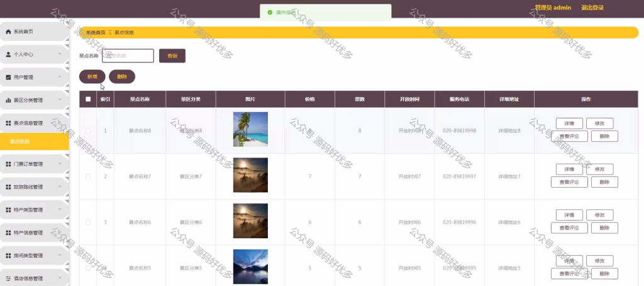Open the beach thumbnail image in row 1

[250, 129]
